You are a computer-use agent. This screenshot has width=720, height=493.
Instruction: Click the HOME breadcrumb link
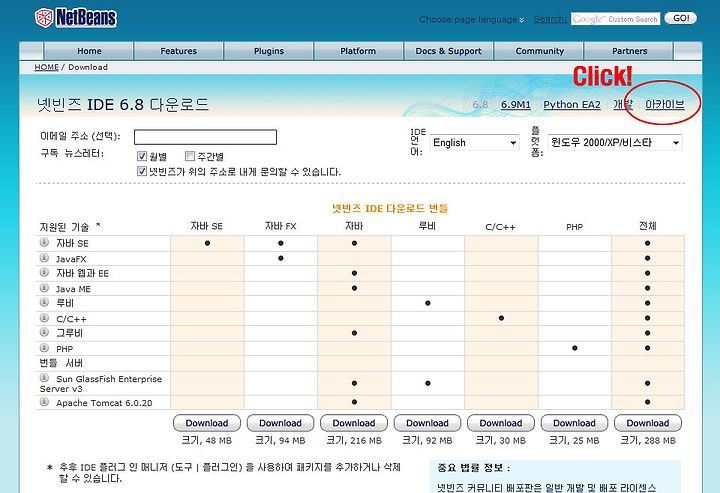pyautogui.click(x=46, y=67)
